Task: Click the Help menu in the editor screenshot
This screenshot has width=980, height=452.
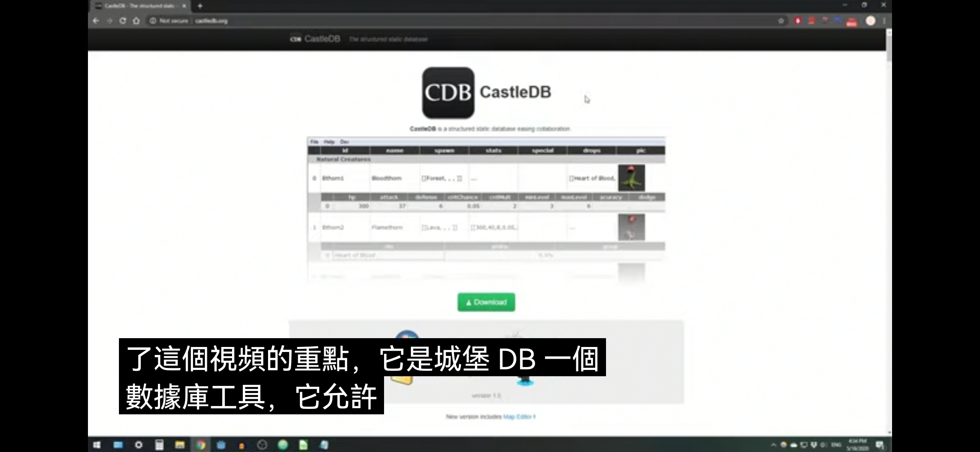Action: 329,142
